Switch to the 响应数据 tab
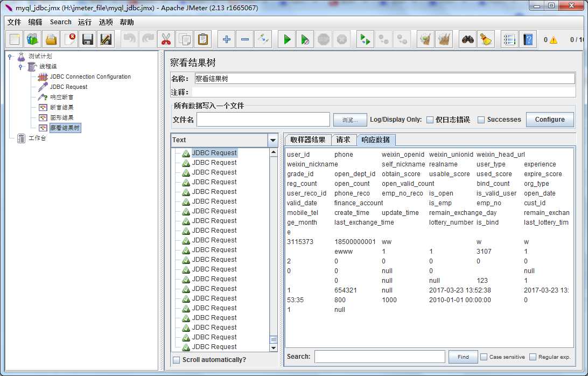This screenshot has height=376, width=588. click(375, 140)
